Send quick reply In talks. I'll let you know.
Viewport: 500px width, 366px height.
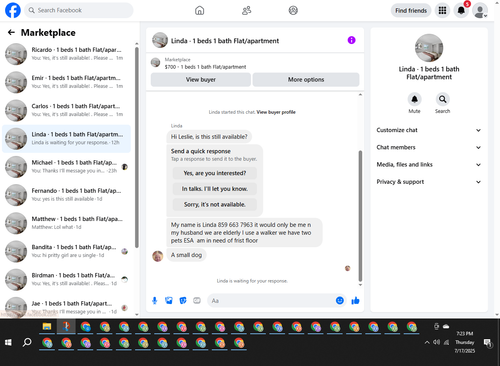(215, 189)
